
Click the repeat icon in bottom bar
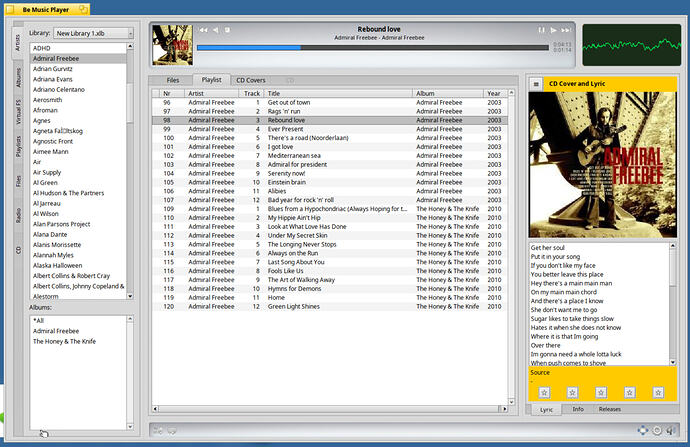pyautogui.click(x=172, y=431)
